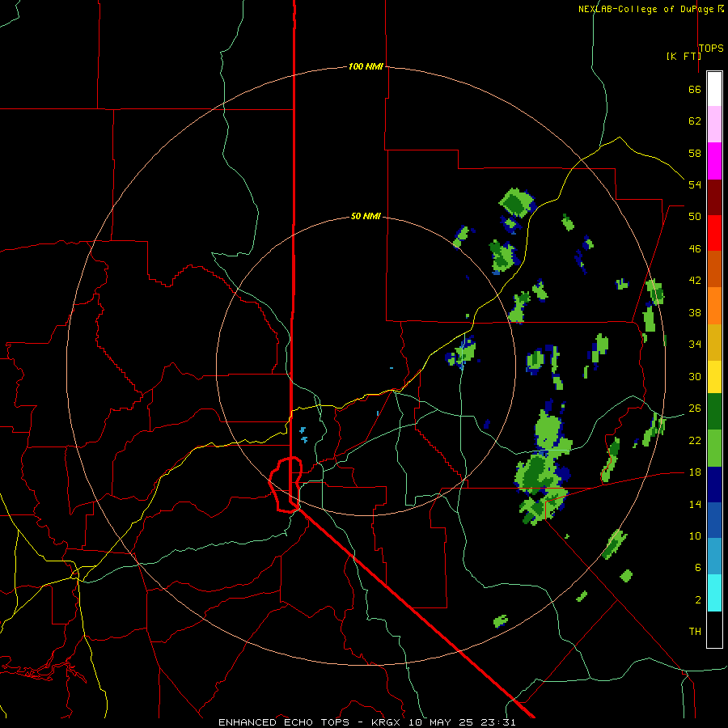
Task: Click the light blue 6 kft legend swatch
Action: [x=714, y=557]
